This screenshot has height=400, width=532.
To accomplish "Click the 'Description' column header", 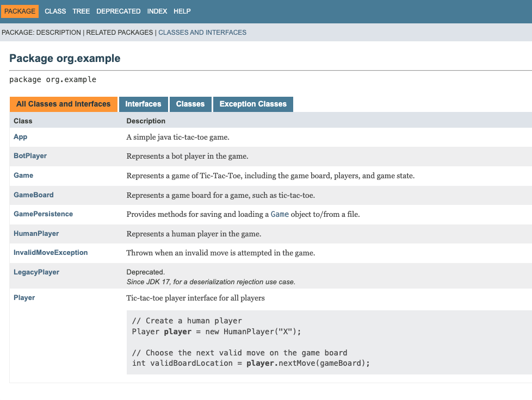I will (146, 121).
